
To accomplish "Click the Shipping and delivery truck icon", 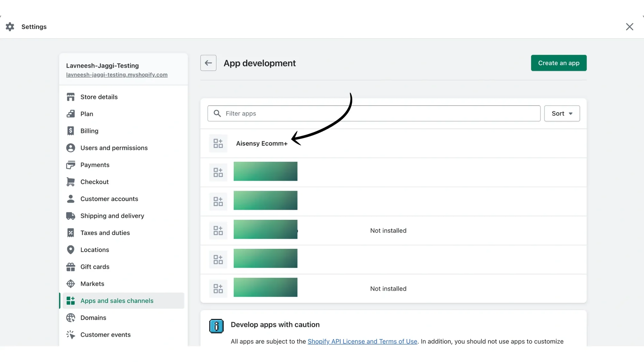I will point(71,216).
